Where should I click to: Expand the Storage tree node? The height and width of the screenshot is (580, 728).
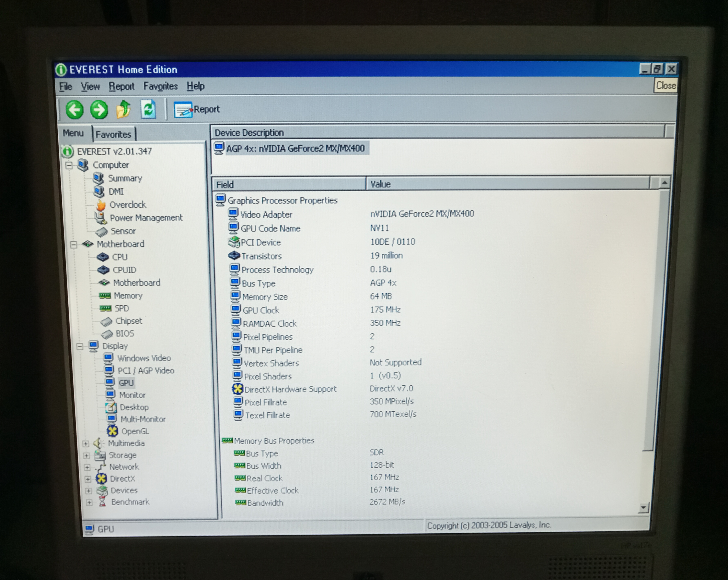pyautogui.click(x=86, y=456)
